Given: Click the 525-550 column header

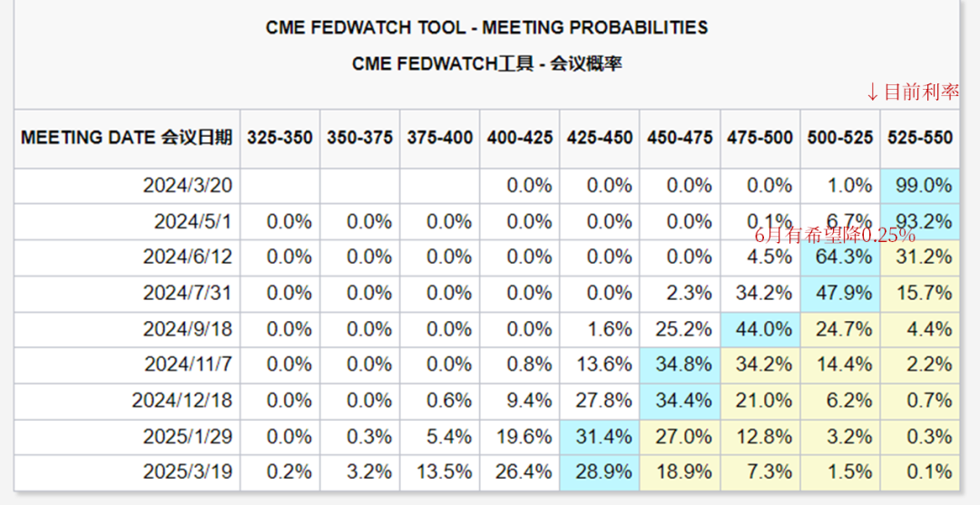Looking at the screenshot, I should coord(920,139).
